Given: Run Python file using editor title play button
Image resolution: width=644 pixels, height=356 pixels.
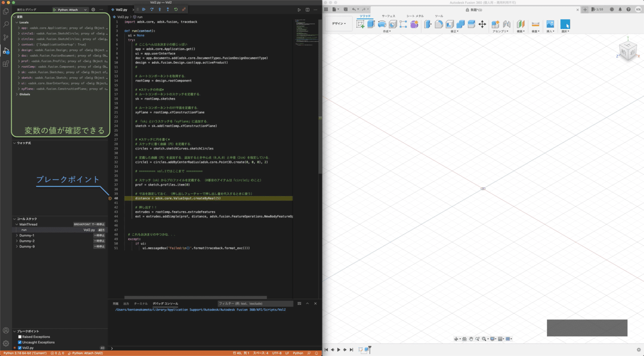Looking at the screenshot, I should [299, 10].
